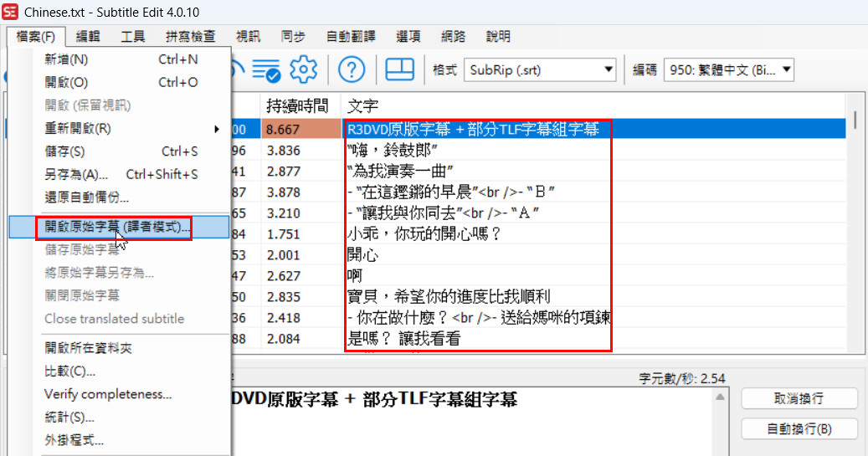Click the layout switch toolbar icon
This screenshot has width=868, height=456.
tap(400, 69)
